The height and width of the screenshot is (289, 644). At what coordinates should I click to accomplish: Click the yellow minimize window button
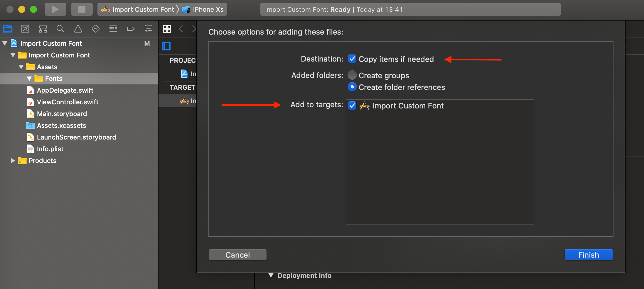[22, 9]
